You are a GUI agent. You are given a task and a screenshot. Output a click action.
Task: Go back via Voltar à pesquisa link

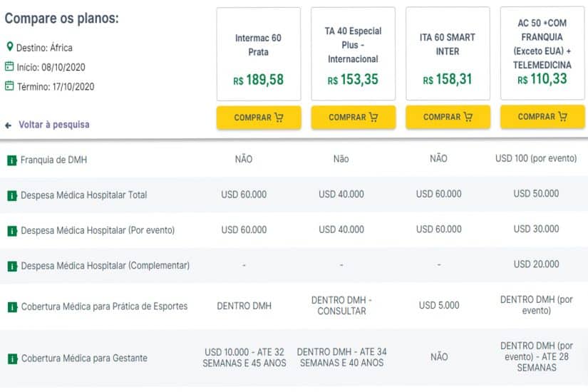coord(54,125)
